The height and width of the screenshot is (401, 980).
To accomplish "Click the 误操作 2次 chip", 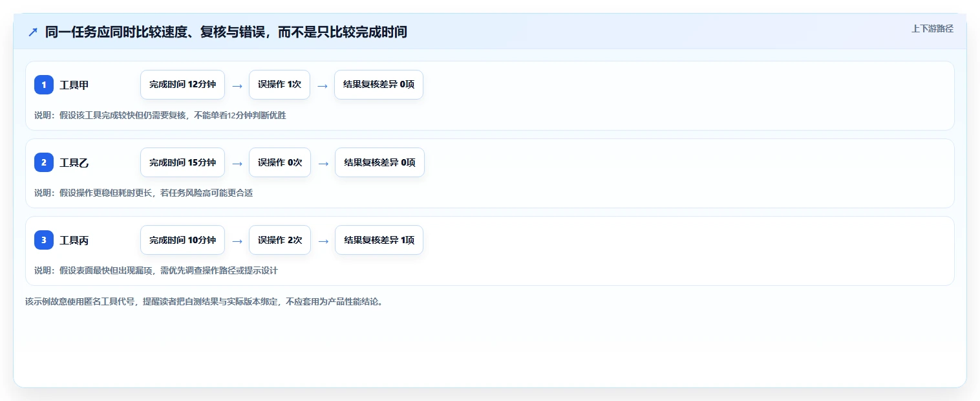I will [280, 240].
